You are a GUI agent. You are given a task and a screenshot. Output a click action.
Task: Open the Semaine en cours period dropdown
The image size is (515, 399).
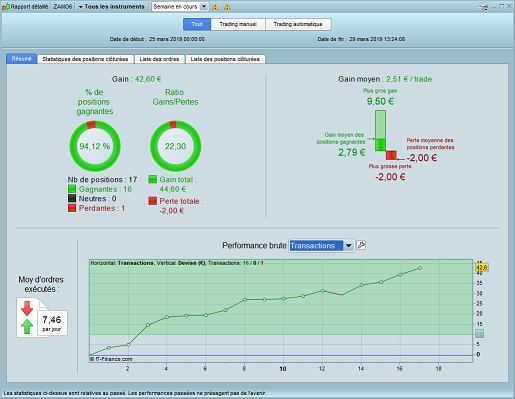180,7
